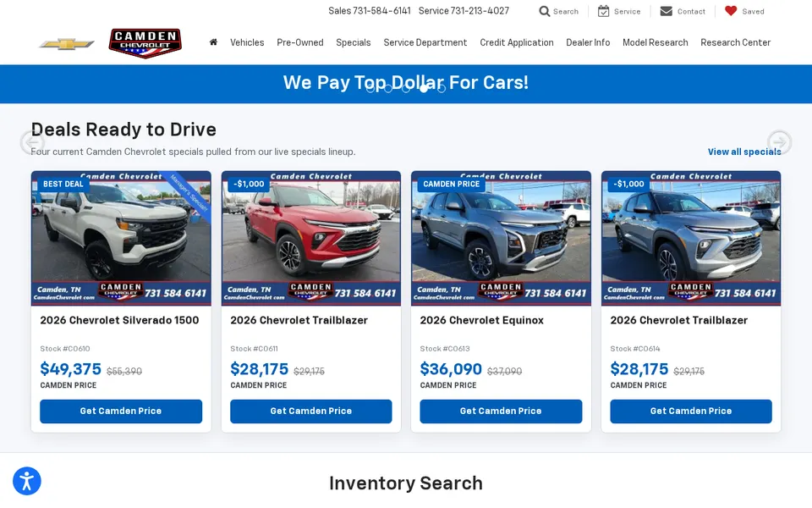This screenshot has height=508, width=812.
Task: Click the home icon in navigation
Action: (213, 42)
